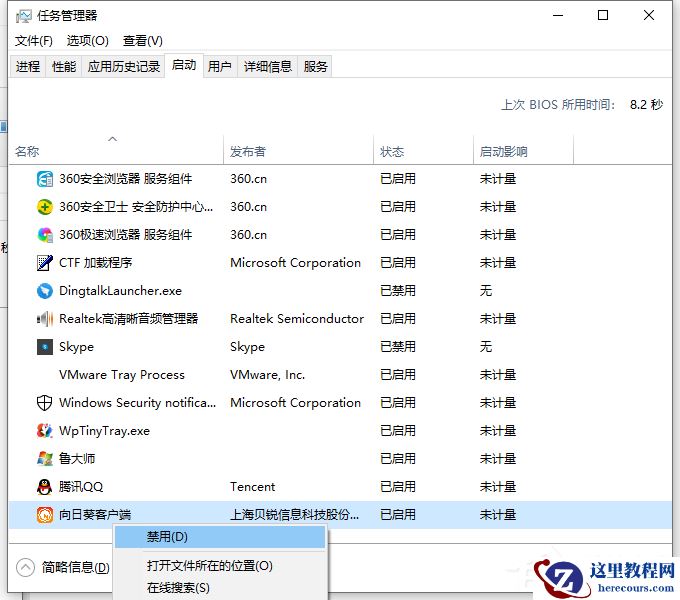Click the 360安全浏览器 服务组件 icon
Viewport: 680px width, 600px height.
click(45, 179)
